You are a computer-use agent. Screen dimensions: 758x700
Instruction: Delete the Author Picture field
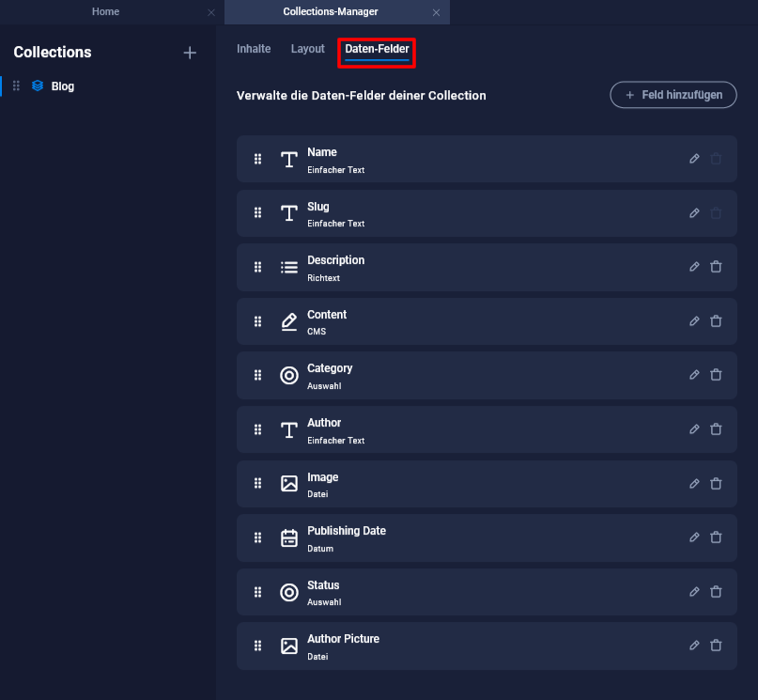click(x=716, y=646)
